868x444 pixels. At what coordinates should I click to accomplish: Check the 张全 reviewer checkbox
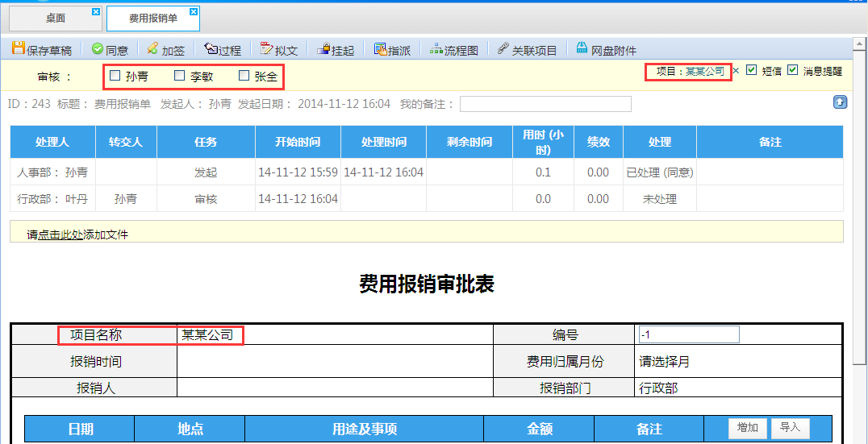tap(244, 76)
